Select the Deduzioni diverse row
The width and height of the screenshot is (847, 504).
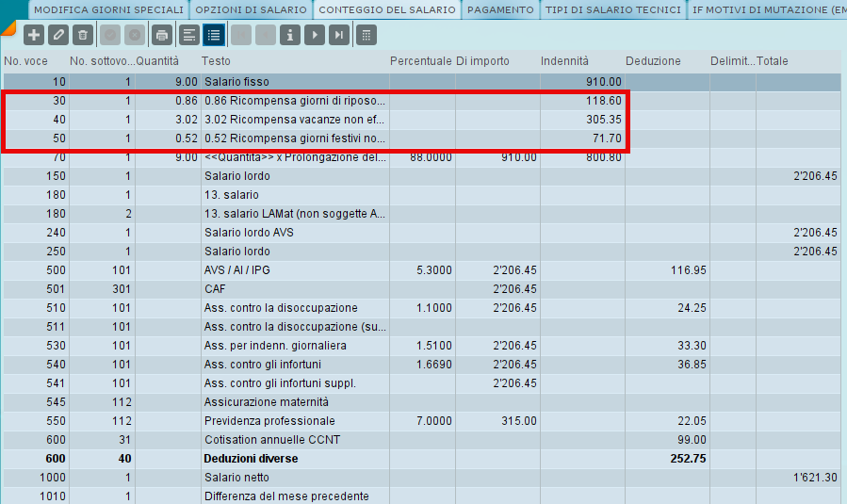422,459
